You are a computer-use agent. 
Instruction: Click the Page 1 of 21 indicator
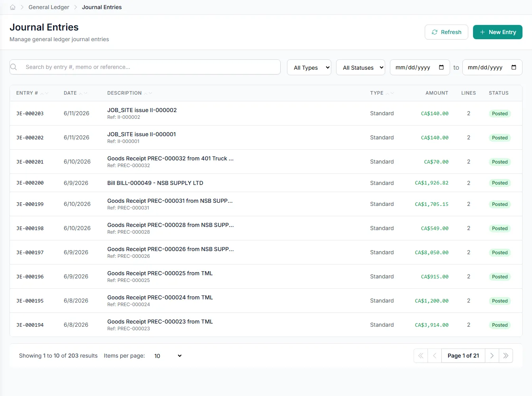click(x=463, y=356)
